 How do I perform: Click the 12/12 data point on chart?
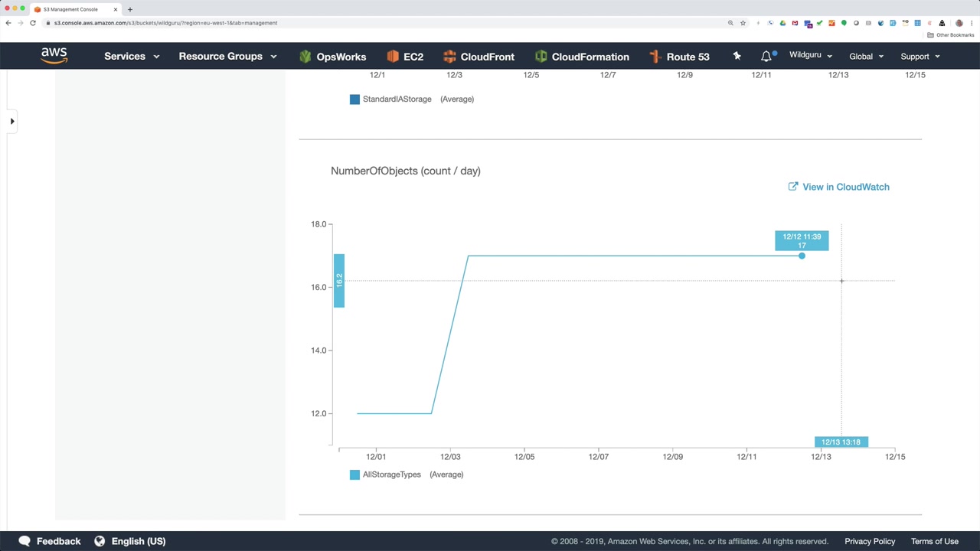(x=802, y=256)
